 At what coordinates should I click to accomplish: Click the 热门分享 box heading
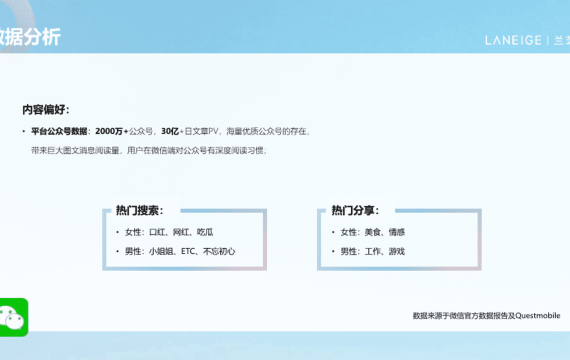click(355, 210)
